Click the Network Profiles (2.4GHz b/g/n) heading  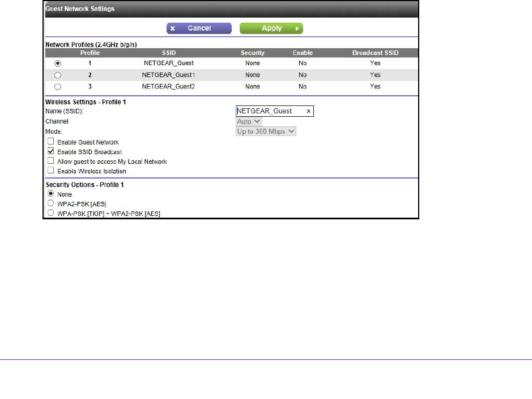pos(91,44)
